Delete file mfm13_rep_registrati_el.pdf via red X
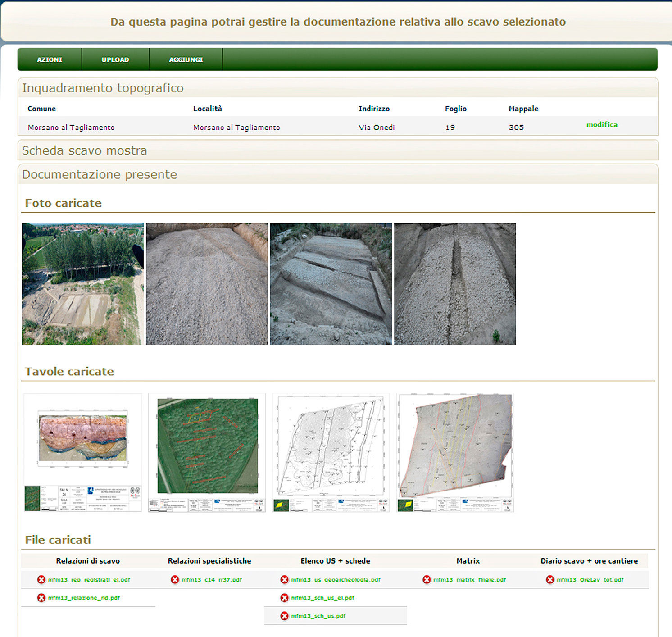This screenshot has height=637, width=672. pyautogui.click(x=41, y=580)
